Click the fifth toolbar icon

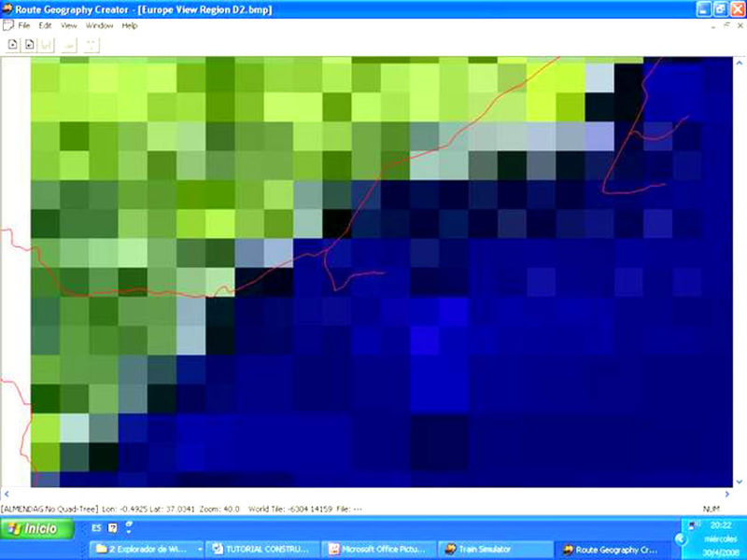pos(92,43)
